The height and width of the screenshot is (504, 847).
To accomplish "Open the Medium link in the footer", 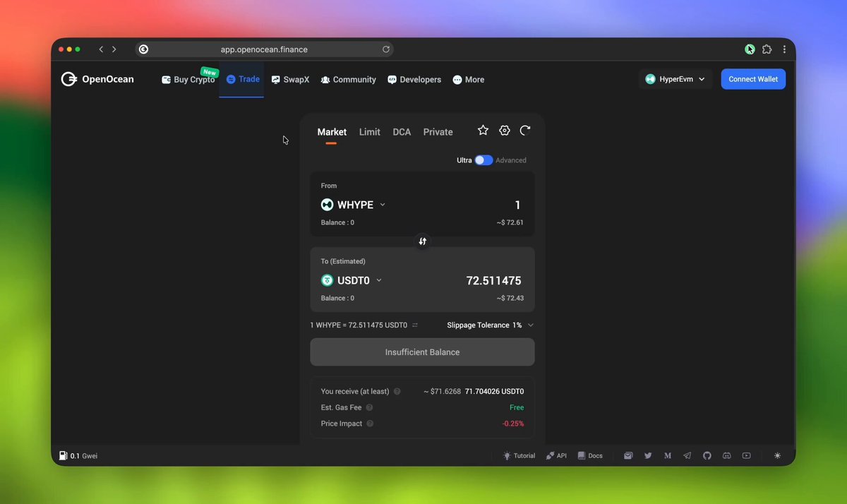I will click(x=668, y=456).
